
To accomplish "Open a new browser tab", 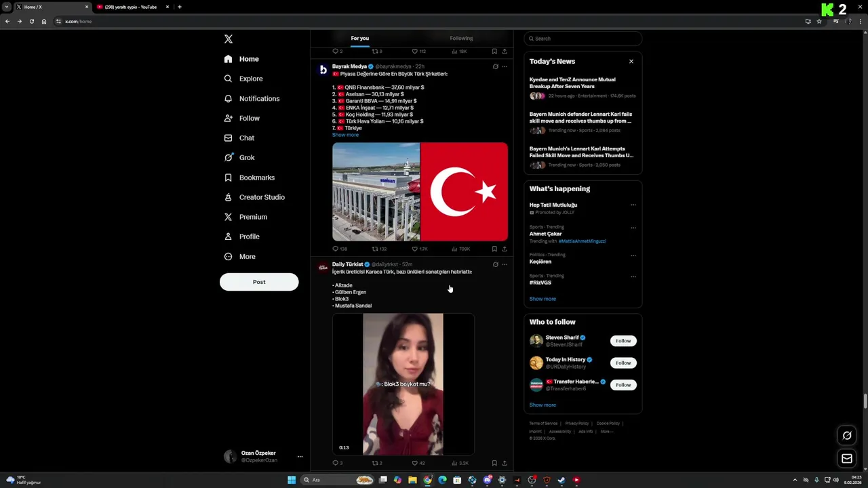I will pos(179,7).
